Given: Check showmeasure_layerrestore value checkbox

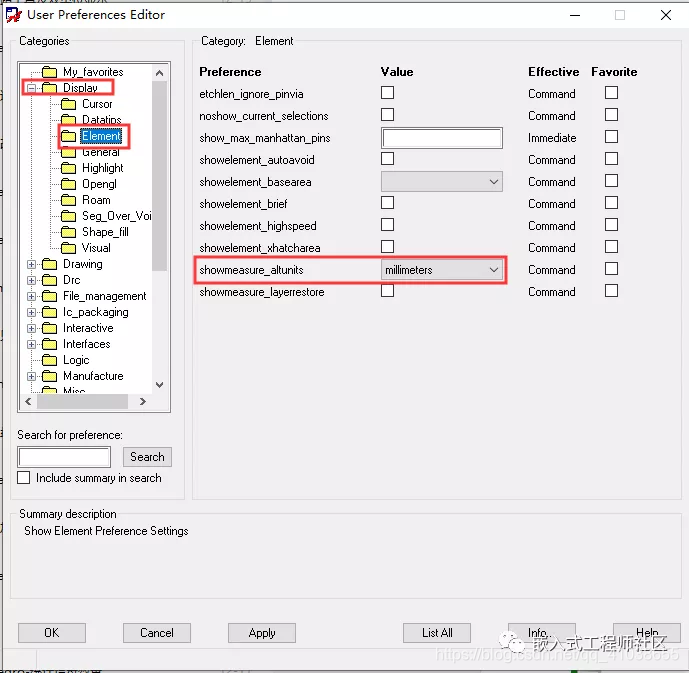Looking at the screenshot, I should 387,291.
